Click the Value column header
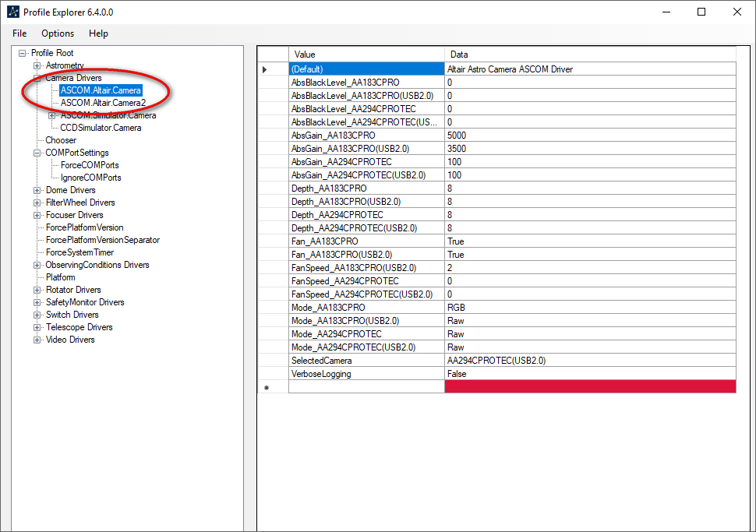This screenshot has width=756, height=532. pos(366,55)
